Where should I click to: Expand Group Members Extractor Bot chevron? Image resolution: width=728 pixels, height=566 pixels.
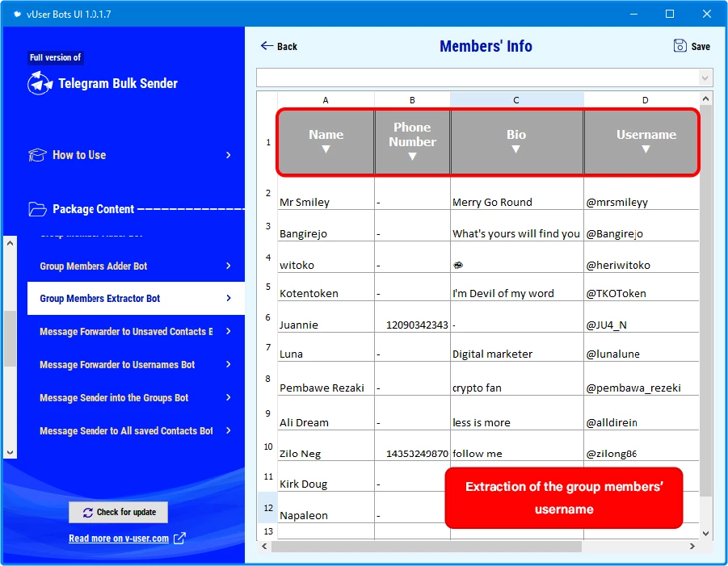[229, 298]
